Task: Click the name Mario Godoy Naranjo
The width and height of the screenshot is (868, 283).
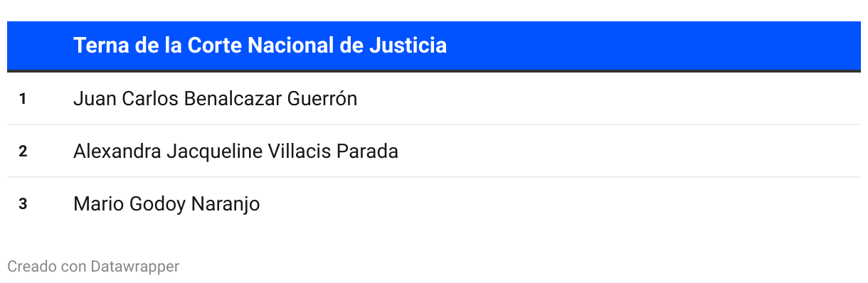Action: click(x=166, y=204)
